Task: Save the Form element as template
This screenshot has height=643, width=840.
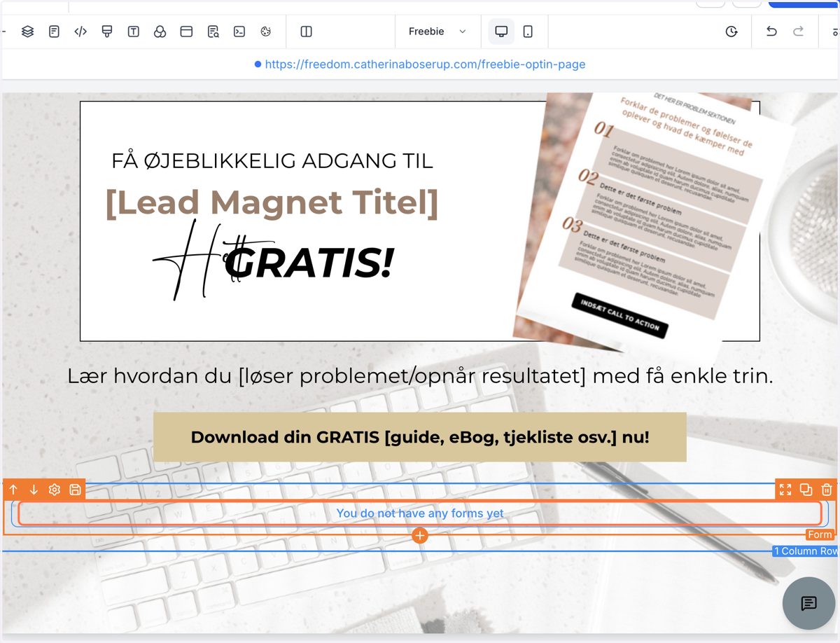Action: click(75, 490)
